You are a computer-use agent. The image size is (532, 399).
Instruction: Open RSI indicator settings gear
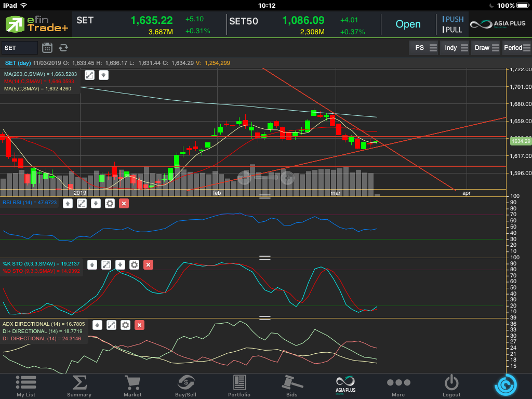click(x=110, y=203)
